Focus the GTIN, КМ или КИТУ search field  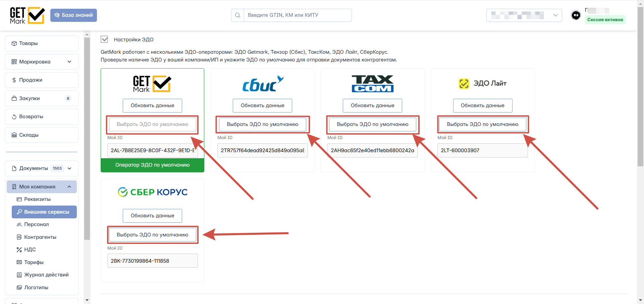click(298, 15)
